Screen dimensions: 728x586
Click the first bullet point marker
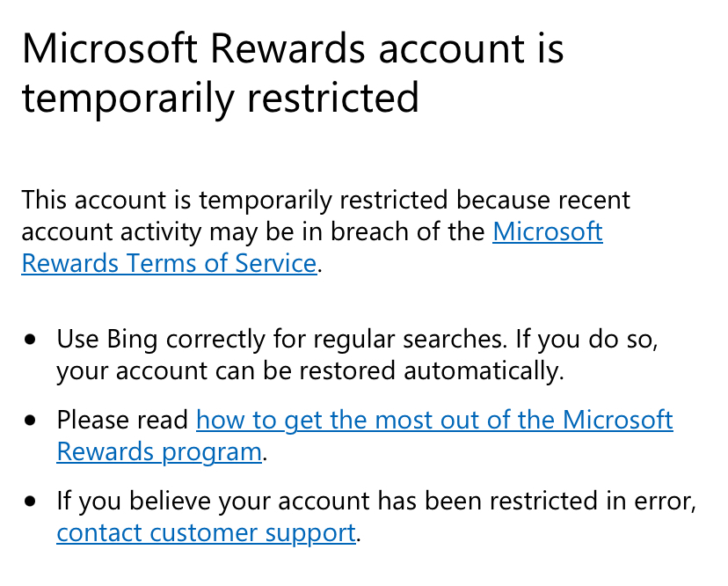pos(31,340)
